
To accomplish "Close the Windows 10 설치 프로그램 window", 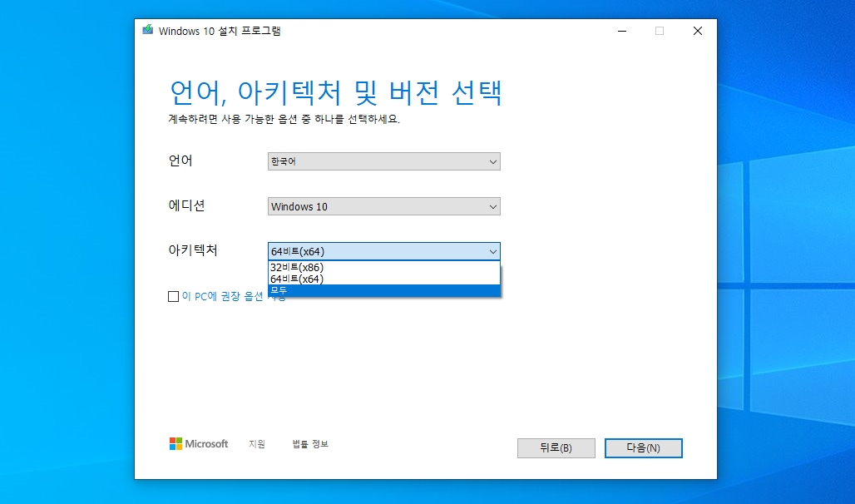I will tap(698, 31).
